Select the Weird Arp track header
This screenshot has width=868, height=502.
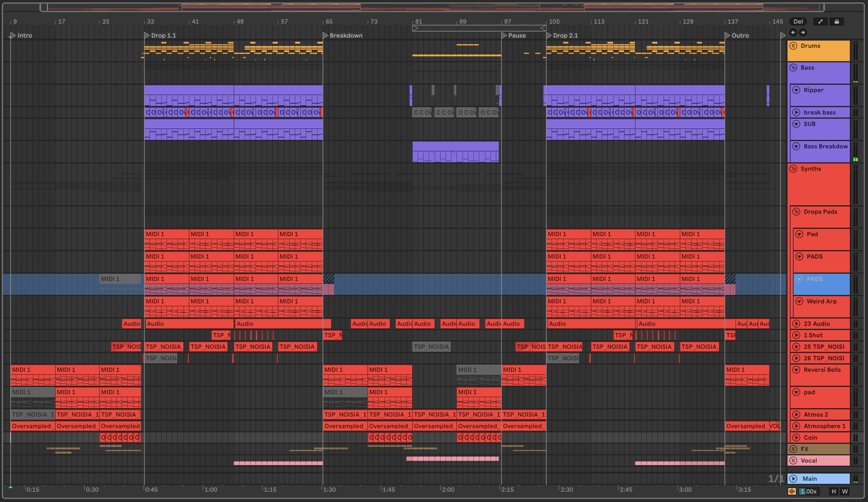tap(821, 302)
